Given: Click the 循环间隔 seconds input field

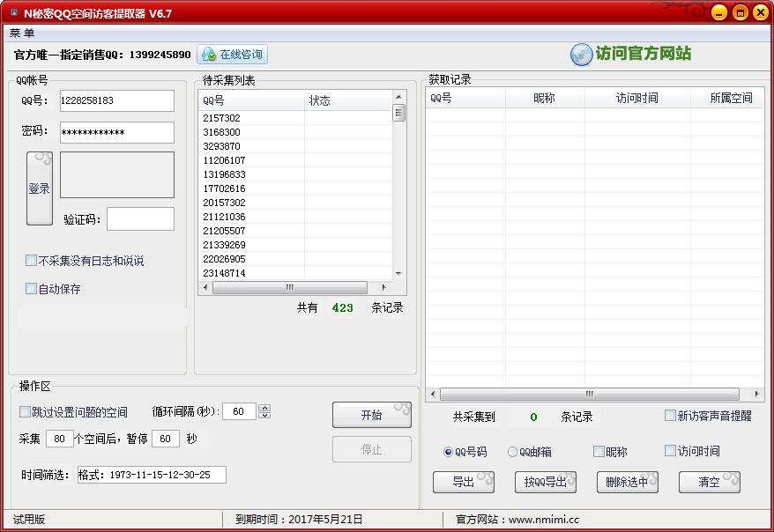Looking at the screenshot, I should [x=240, y=411].
